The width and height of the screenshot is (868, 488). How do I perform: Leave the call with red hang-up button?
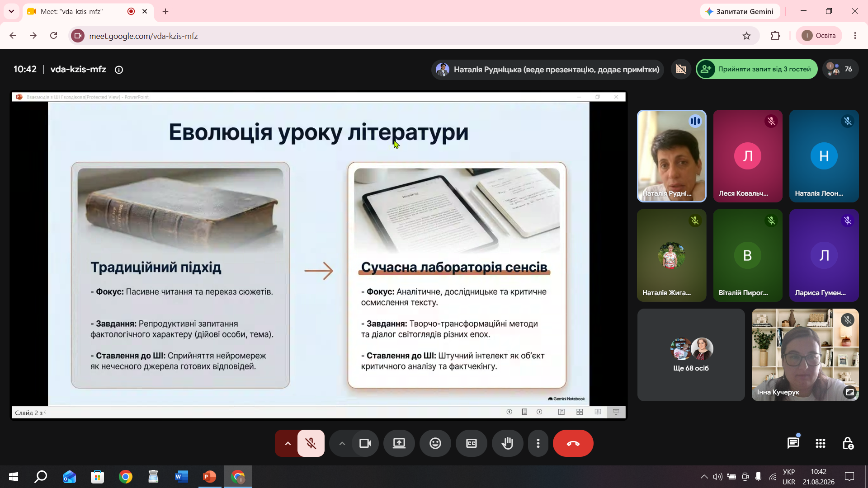573,443
